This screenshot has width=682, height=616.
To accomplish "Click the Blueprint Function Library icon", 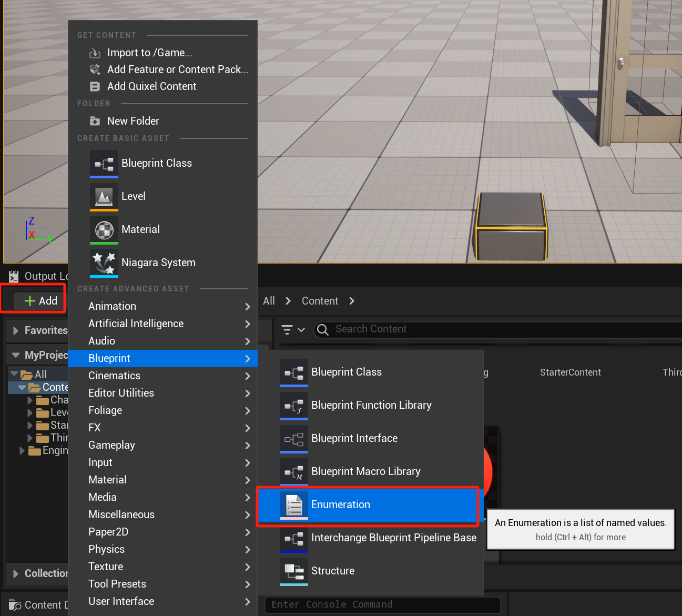I will click(294, 406).
